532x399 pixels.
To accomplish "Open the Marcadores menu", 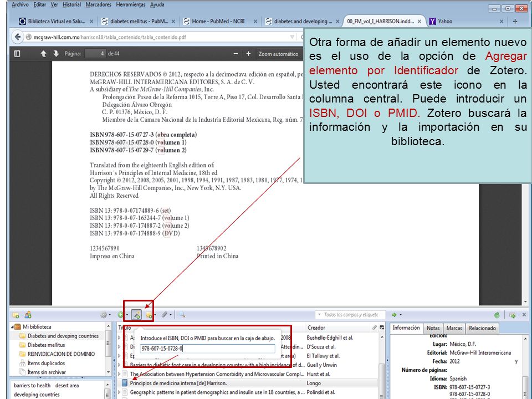I will pyautogui.click(x=99, y=5).
